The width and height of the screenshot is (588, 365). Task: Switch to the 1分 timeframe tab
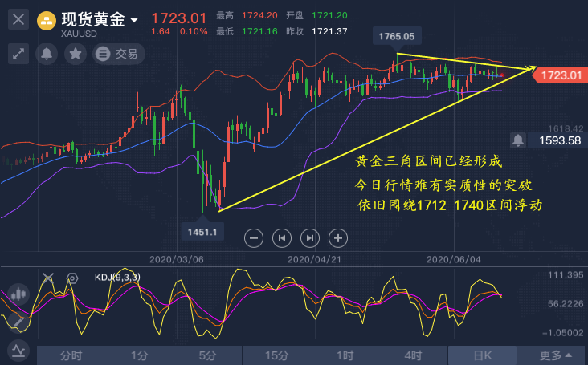pyautogui.click(x=139, y=355)
